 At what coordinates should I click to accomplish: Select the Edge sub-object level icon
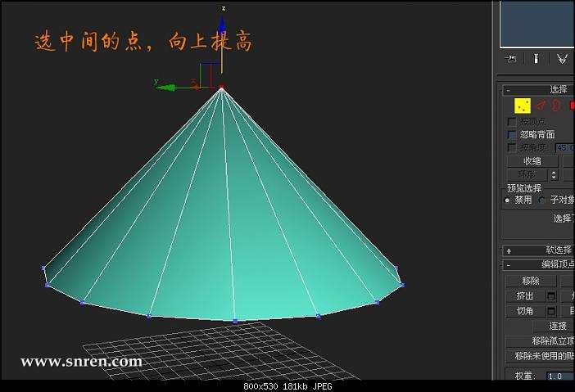point(540,106)
